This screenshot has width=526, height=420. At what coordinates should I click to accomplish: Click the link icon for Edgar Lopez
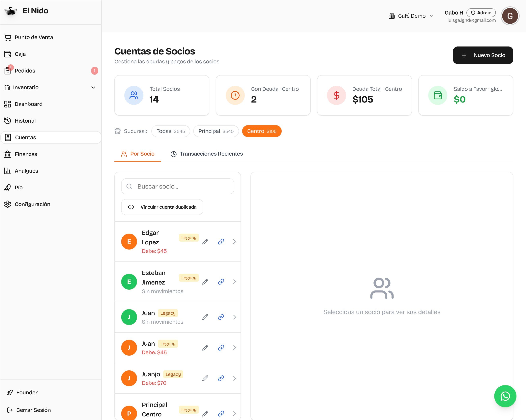point(221,242)
